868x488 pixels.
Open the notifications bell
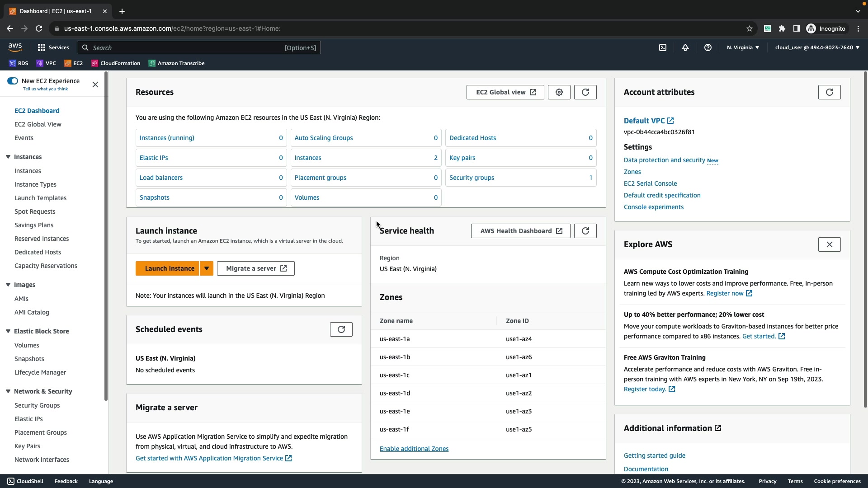coord(685,47)
